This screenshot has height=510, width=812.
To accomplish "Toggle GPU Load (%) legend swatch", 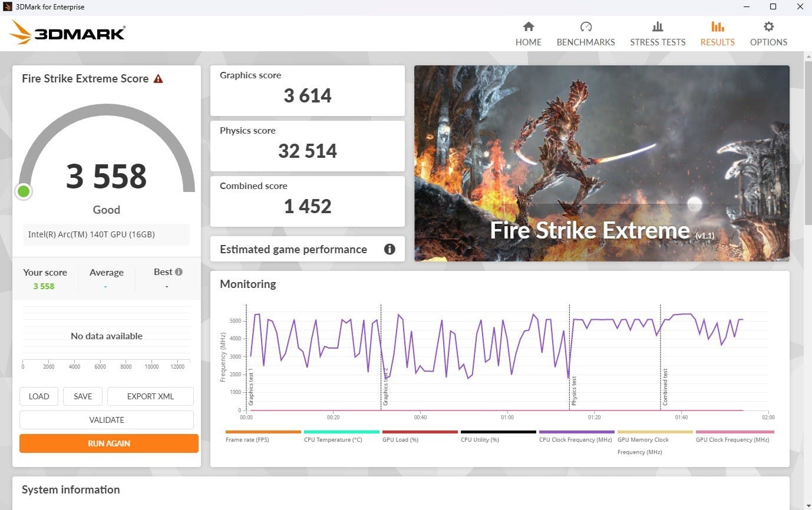I will [x=420, y=432].
